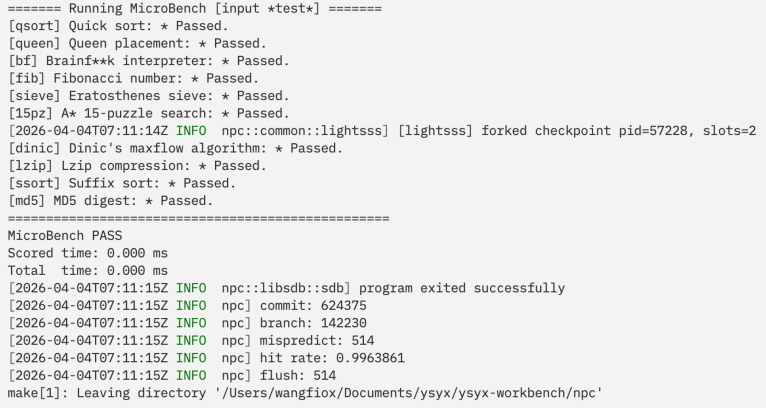Click the queen placement Passed line

pos(137,43)
